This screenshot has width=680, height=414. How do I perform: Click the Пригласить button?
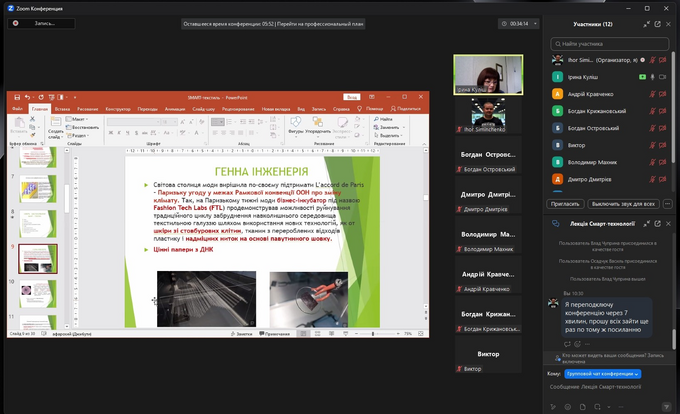click(x=566, y=203)
